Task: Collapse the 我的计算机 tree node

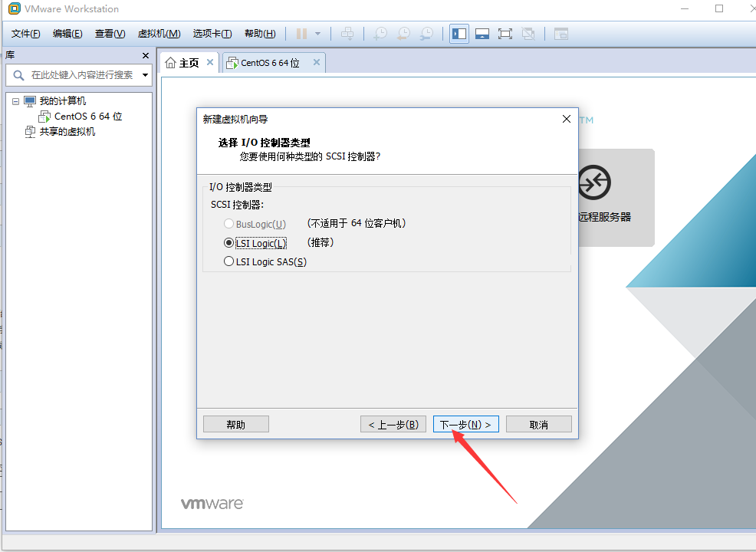Action: pos(15,101)
